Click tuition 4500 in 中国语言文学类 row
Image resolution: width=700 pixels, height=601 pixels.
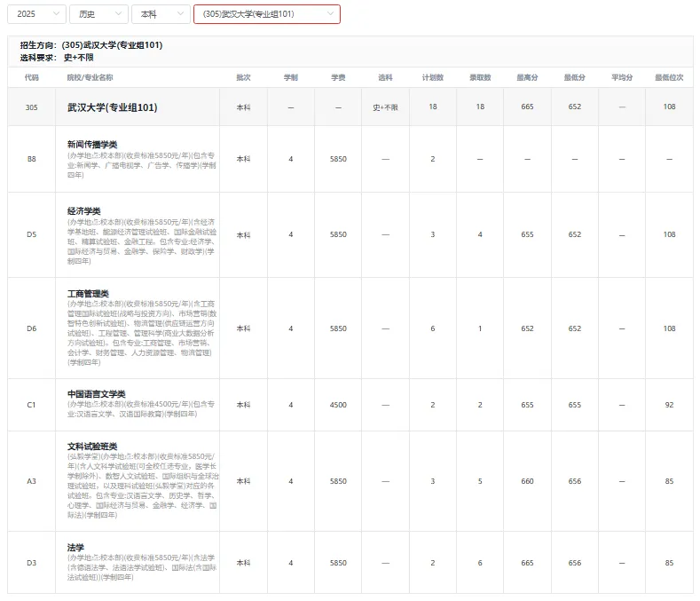pos(338,405)
